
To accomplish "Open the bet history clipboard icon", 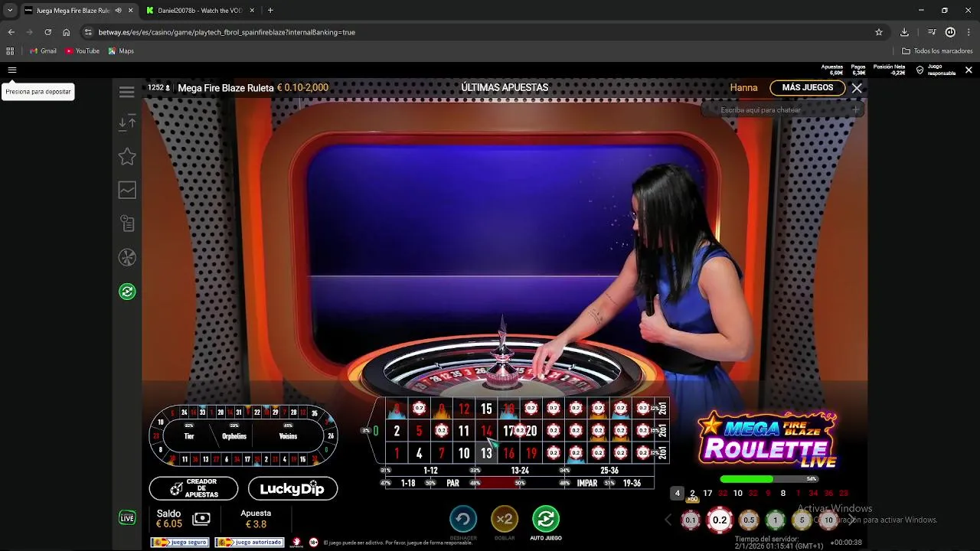I will (x=127, y=223).
